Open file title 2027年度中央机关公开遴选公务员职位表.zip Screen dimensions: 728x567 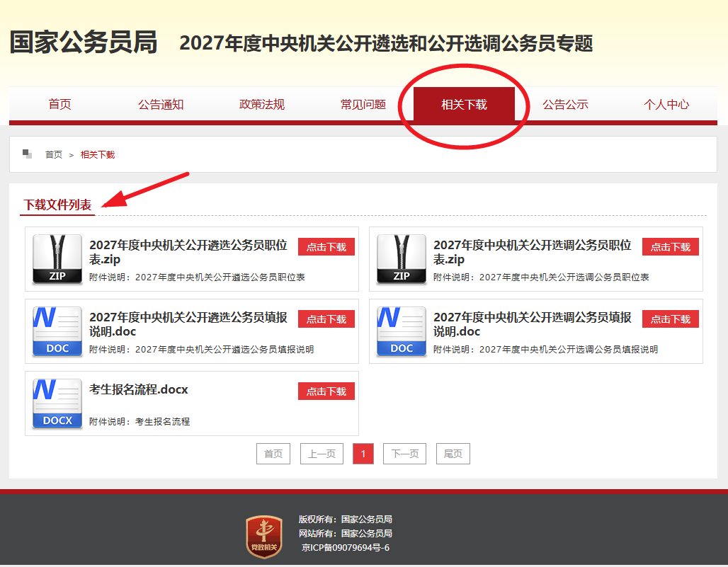(188, 252)
